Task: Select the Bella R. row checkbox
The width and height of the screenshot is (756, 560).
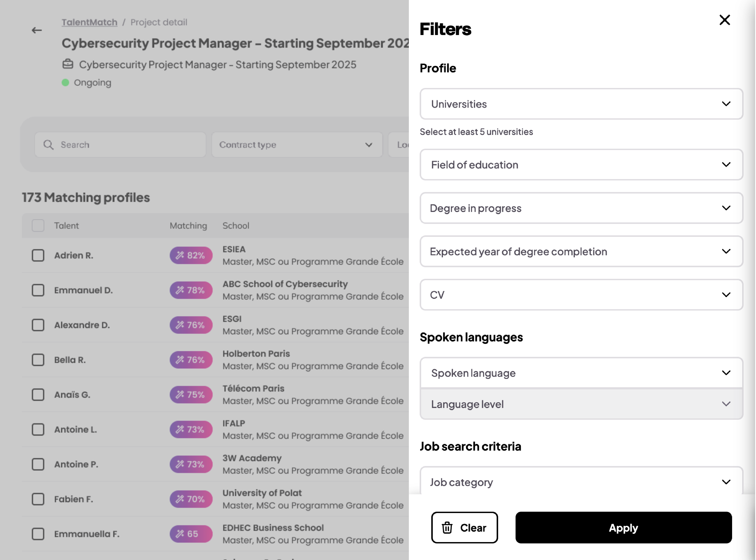Action: point(38,360)
